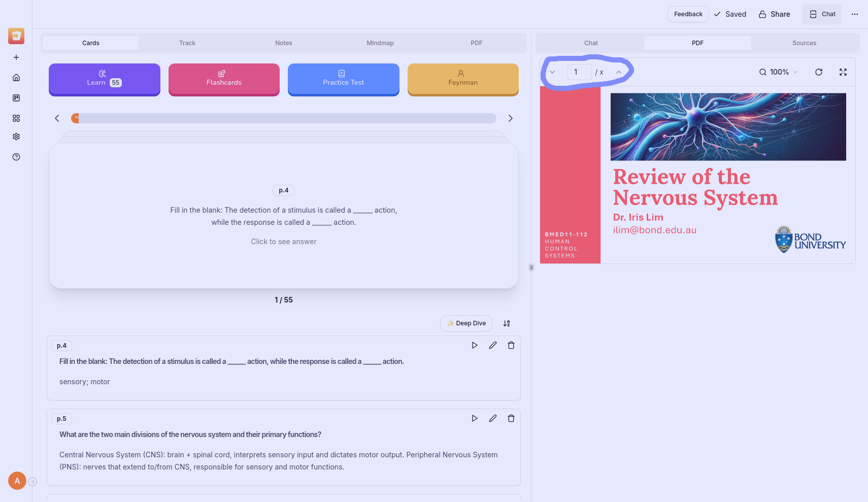Click the Deep Dive button
Viewport: 868px width, 502px height.
[466, 323]
